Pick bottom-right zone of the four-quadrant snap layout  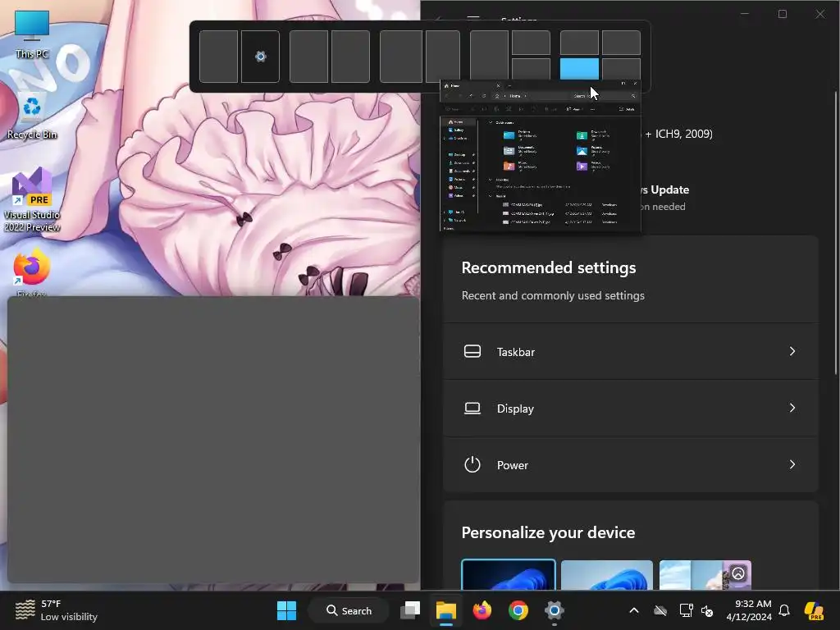click(621, 70)
